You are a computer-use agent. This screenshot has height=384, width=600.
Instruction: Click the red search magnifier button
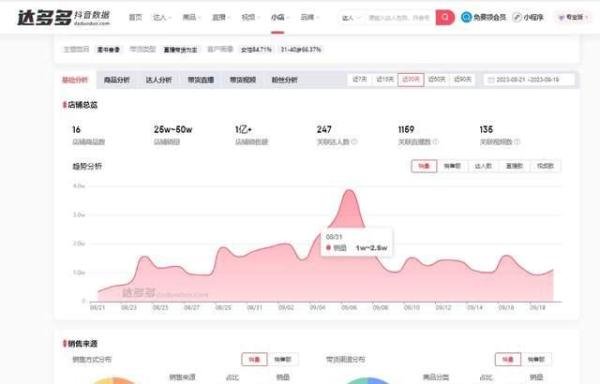445,17
